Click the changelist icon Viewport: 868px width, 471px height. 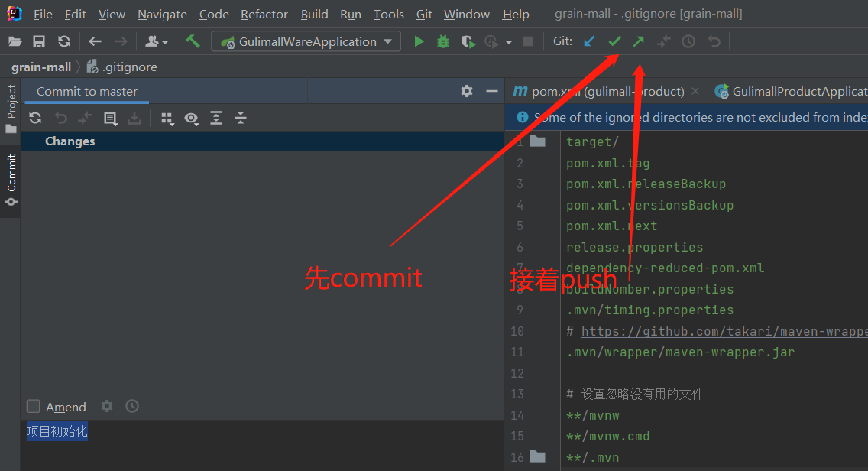110,118
